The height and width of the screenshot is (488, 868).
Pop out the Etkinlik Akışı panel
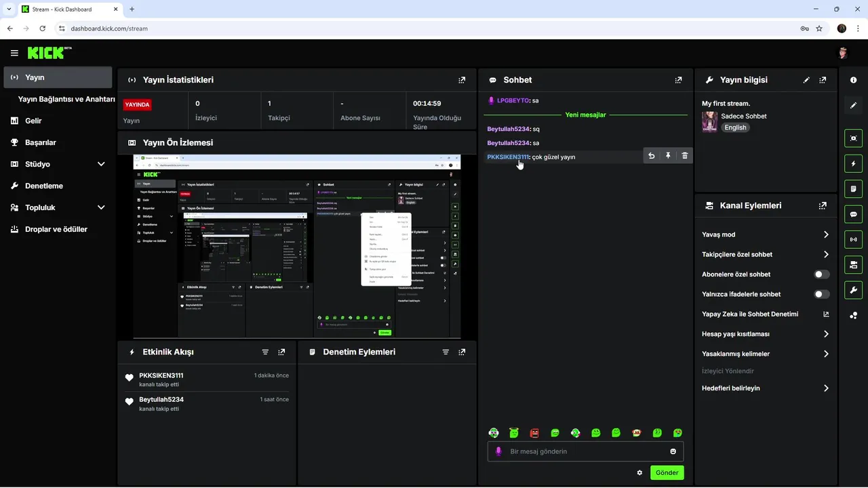tap(281, 352)
